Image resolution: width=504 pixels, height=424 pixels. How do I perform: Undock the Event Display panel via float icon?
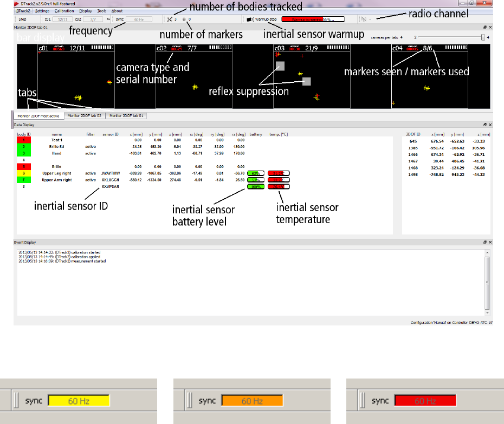[x=485, y=242]
